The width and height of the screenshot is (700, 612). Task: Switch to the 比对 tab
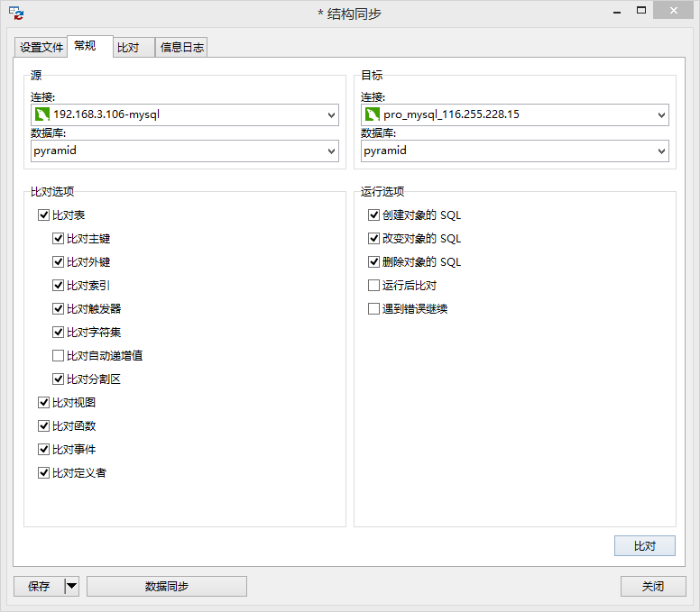click(134, 47)
